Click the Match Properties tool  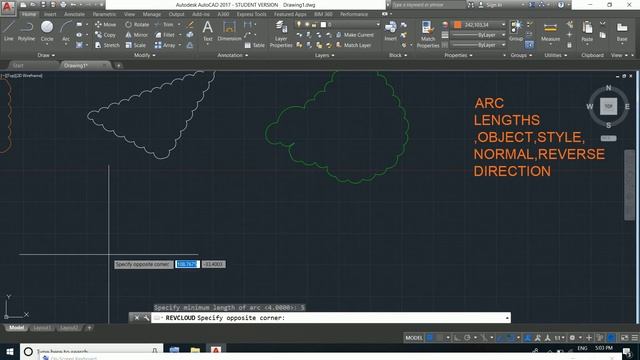point(427,34)
